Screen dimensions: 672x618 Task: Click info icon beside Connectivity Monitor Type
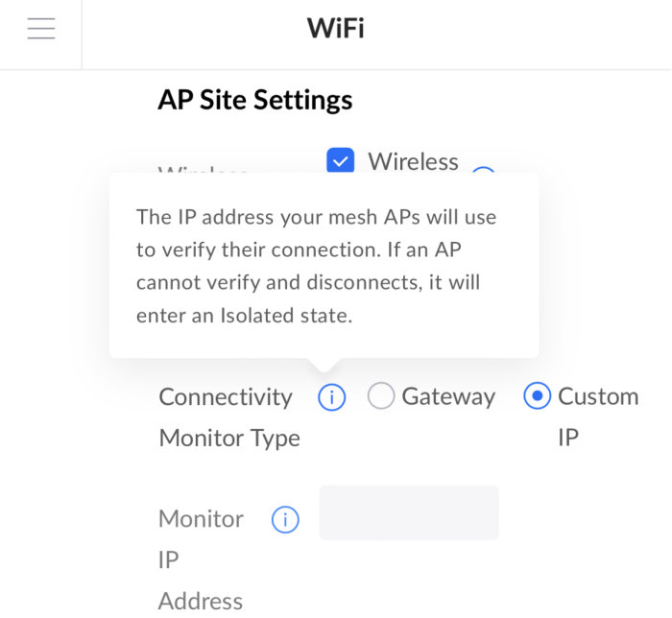331,396
